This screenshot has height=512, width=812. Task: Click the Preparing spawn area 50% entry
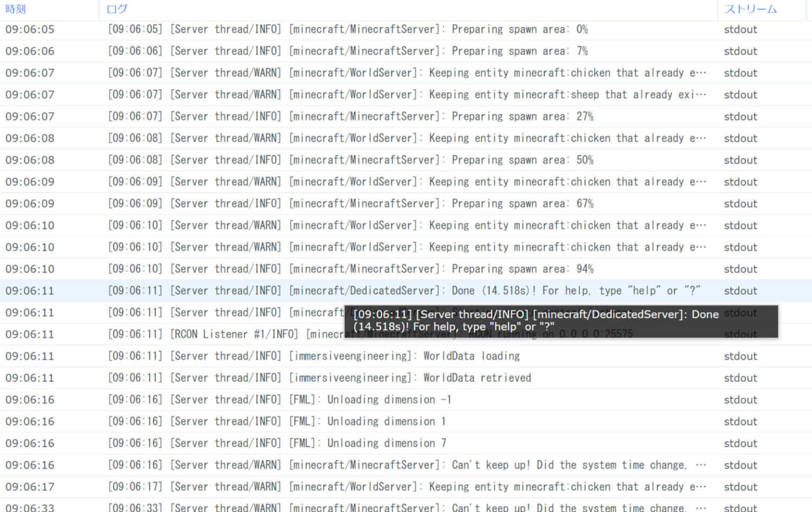[350, 160]
